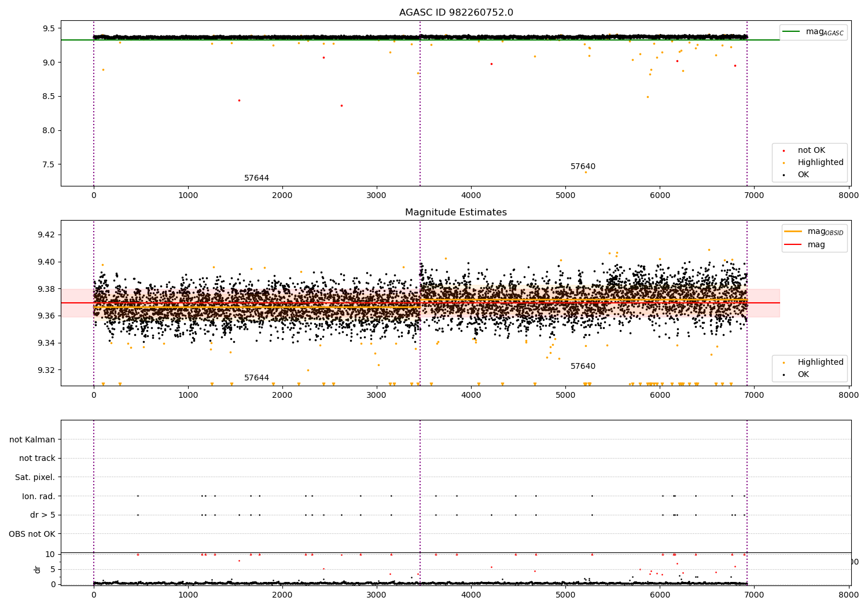Click 'Highlighted' legend entry in top plot
This screenshot has height=608, width=868.
(x=814, y=163)
